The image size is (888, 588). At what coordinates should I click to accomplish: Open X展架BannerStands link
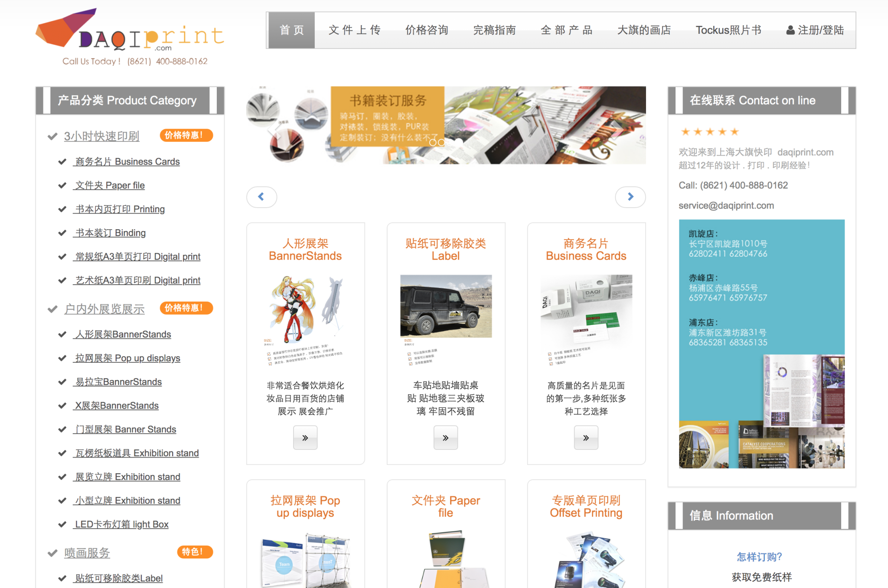(117, 406)
